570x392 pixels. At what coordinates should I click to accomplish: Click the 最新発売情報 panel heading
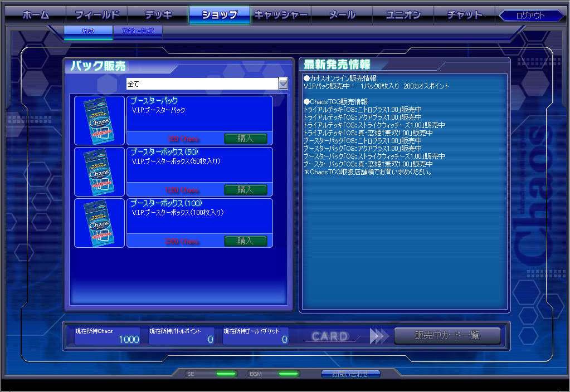(337, 65)
